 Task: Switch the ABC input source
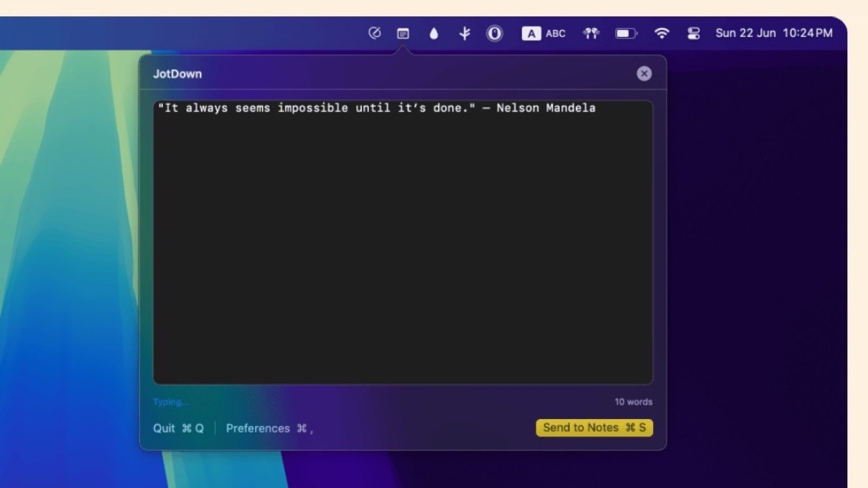tap(544, 34)
